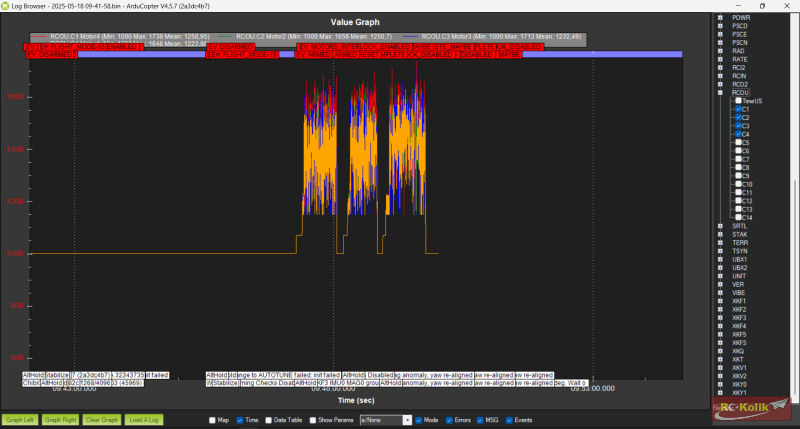Expand the TERR tree node
This screenshot has height=429, width=800.
point(720,243)
